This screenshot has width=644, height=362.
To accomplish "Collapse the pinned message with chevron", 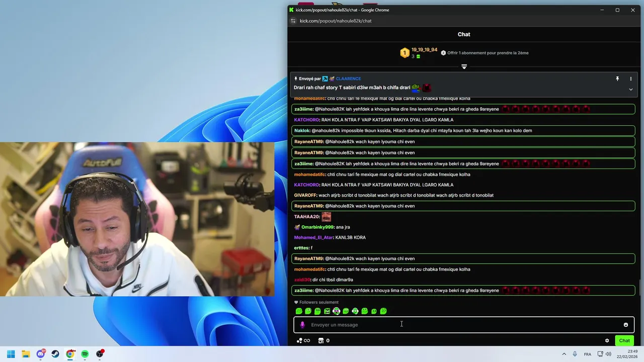I will [x=630, y=89].
